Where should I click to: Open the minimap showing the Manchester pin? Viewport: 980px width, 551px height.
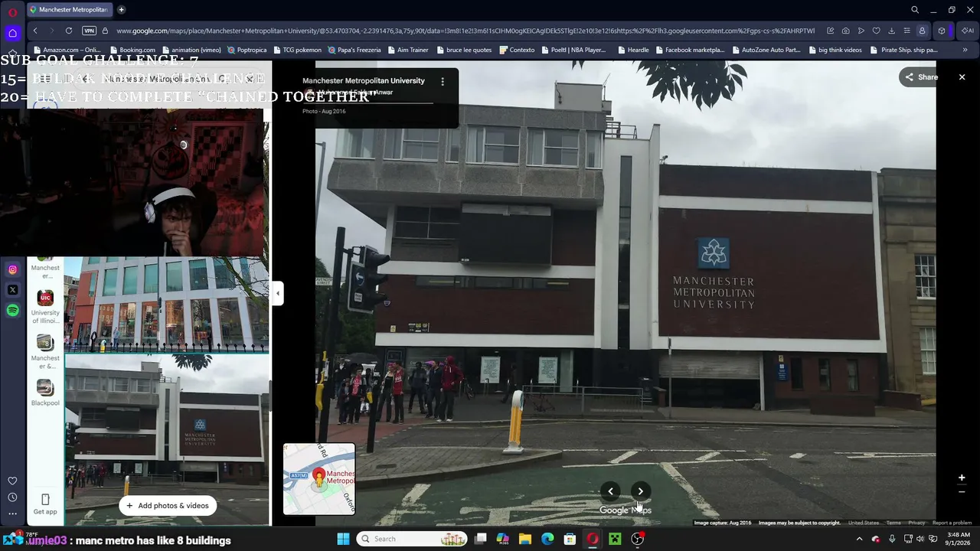[319, 479]
